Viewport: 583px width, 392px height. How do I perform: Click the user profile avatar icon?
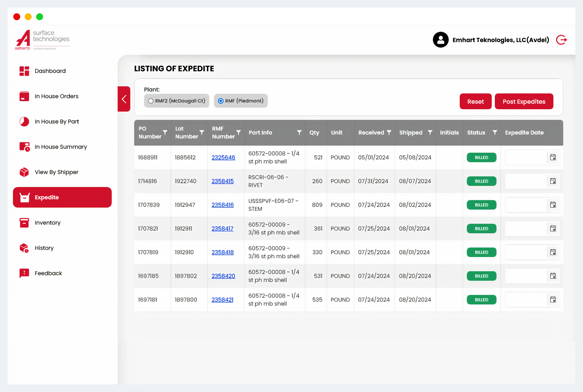(x=441, y=40)
